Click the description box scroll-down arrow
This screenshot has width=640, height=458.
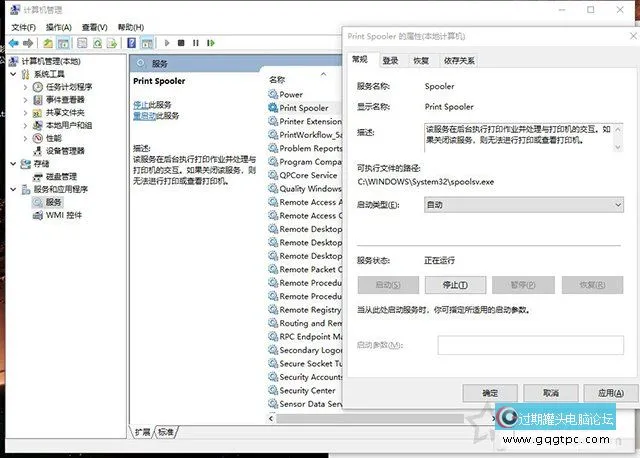point(618,147)
